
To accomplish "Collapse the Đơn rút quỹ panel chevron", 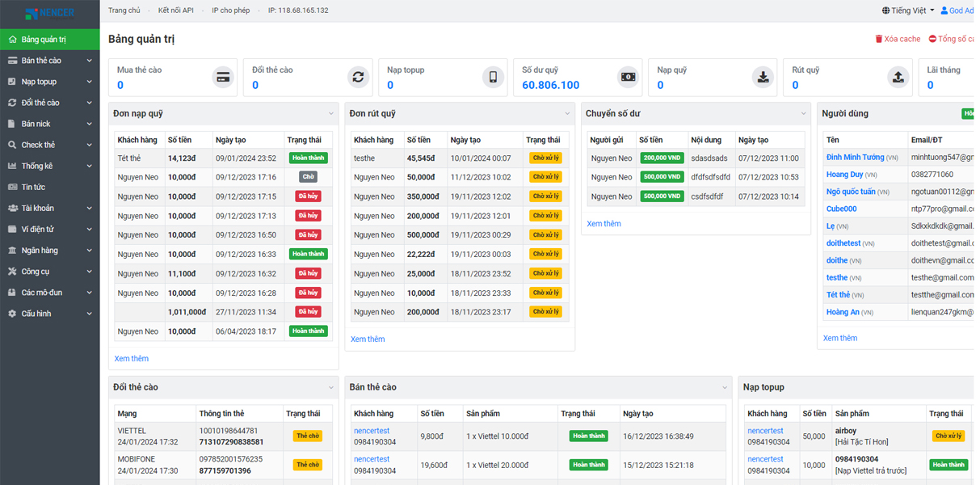I will click(567, 114).
